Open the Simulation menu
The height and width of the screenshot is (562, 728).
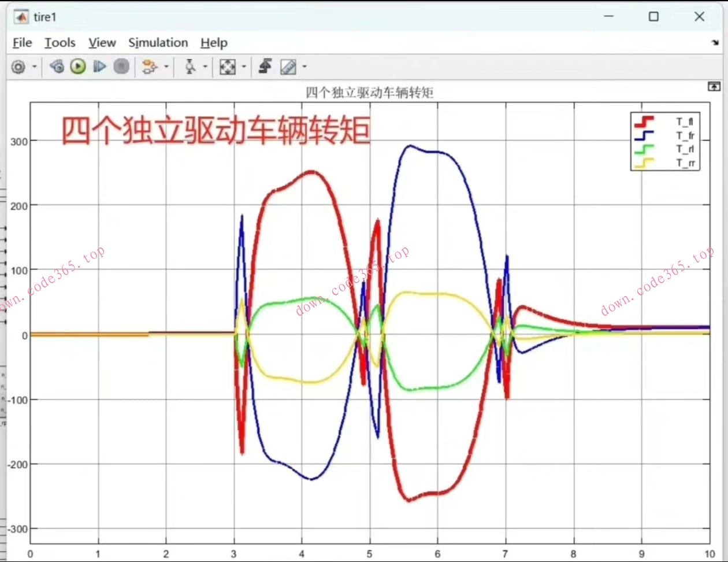tap(158, 43)
